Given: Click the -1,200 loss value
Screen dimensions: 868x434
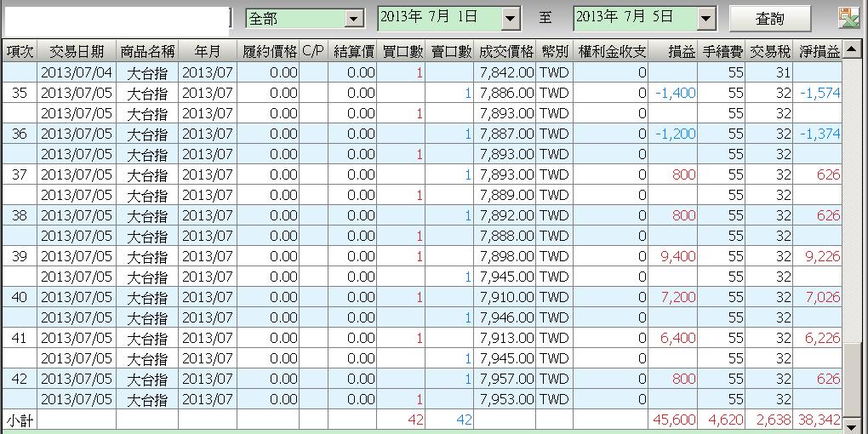Looking at the screenshot, I should point(676,134).
